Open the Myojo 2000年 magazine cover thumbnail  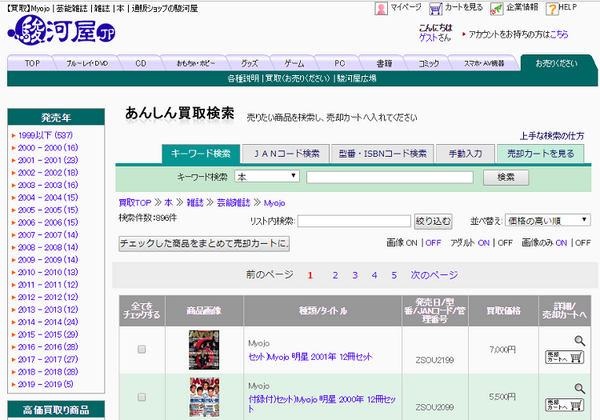pos(204,397)
